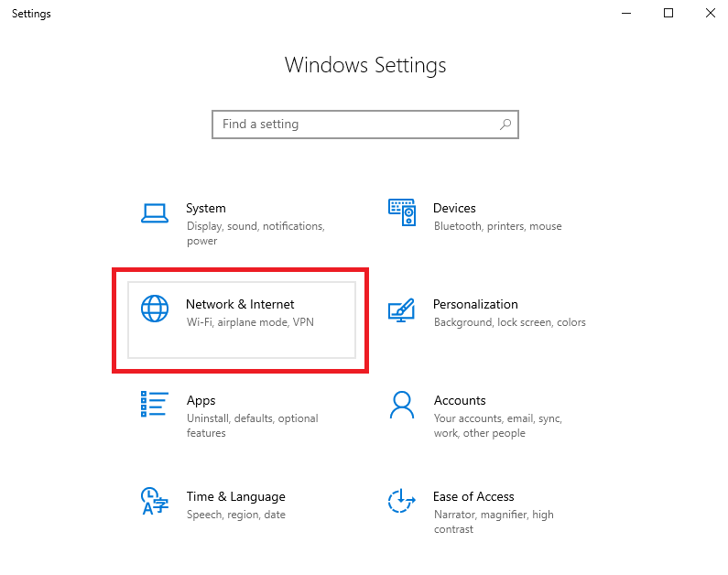
Task: Open the System settings label
Action: pyautogui.click(x=206, y=209)
